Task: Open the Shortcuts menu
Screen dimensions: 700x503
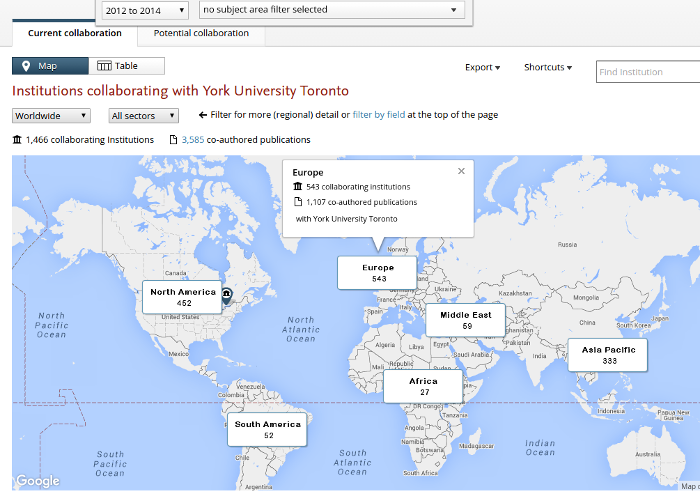Action: pyautogui.click(x=548, y=67)
